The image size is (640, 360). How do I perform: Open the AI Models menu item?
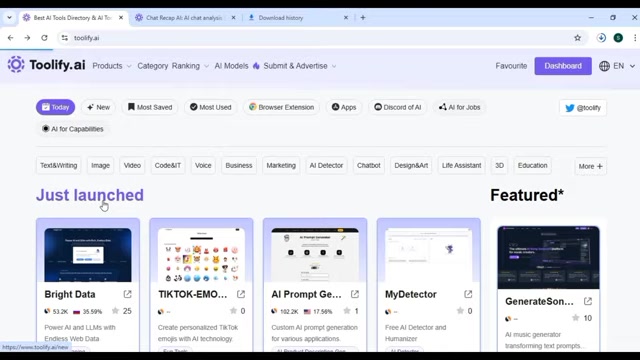coord(231,66)
